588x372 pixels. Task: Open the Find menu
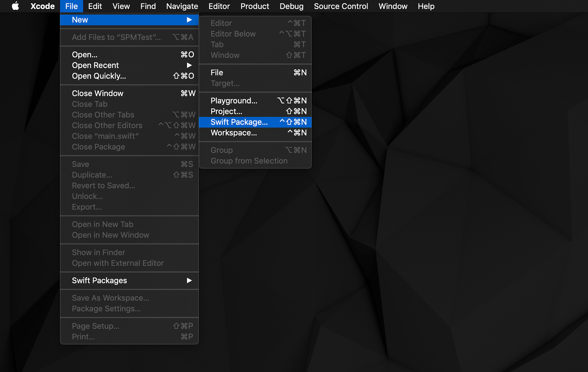click(148, 6)
